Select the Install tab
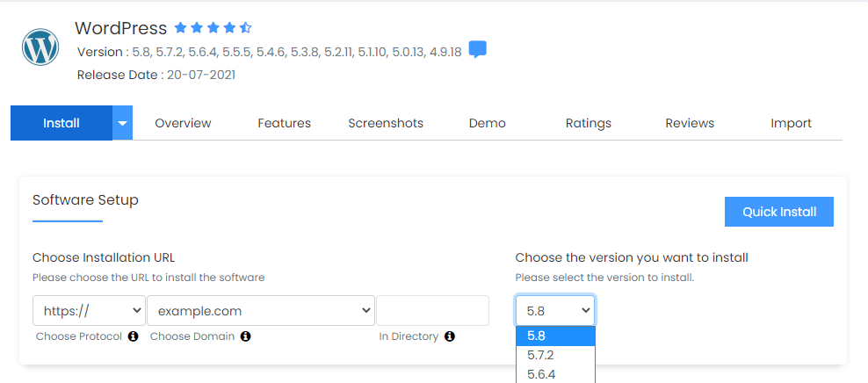Viewport: 868px width, 383px height. pos(61,123)
